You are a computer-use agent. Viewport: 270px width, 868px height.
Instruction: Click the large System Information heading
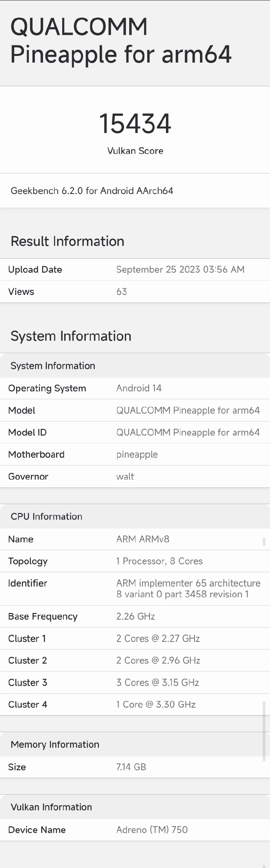coord(71,336)
